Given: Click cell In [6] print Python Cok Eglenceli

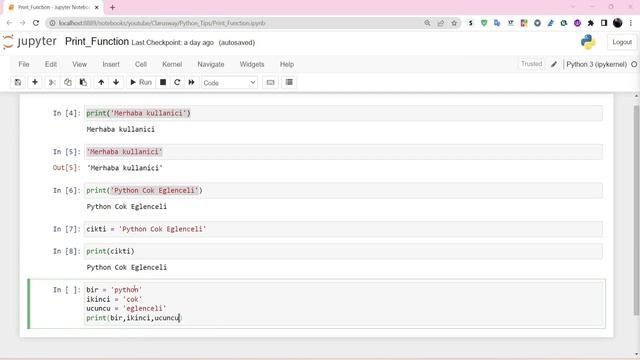Looking at the screenshot, I should pyautogui.click(x=343, y=191).
